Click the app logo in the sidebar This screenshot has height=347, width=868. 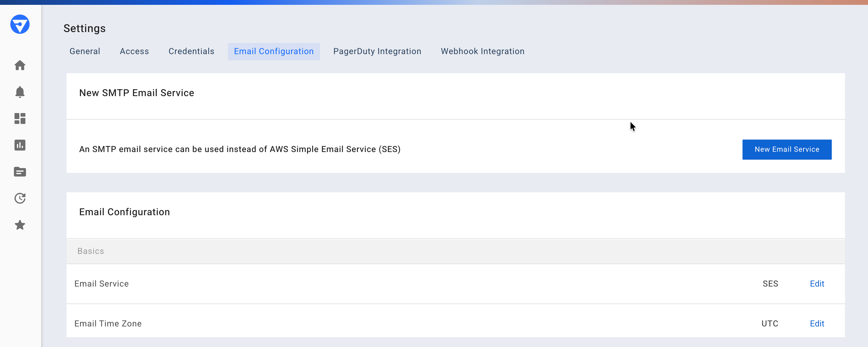pos(20,24)
